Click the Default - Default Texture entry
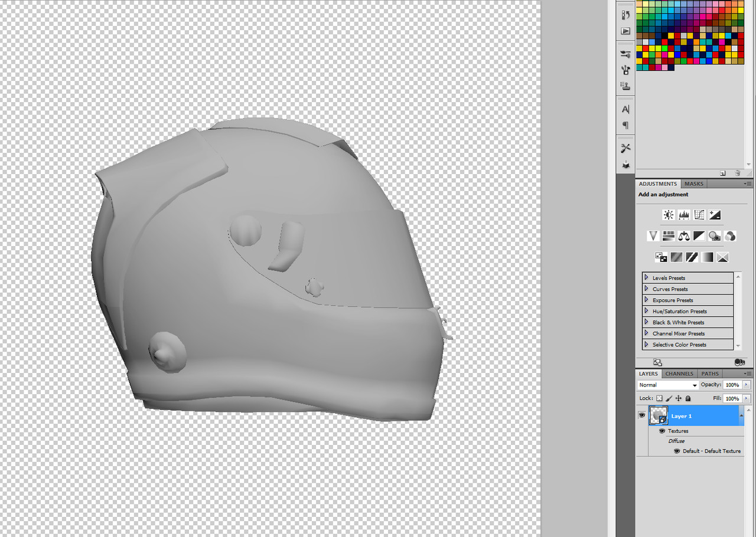This screenshot has width=756, height=537. point(712,451)
